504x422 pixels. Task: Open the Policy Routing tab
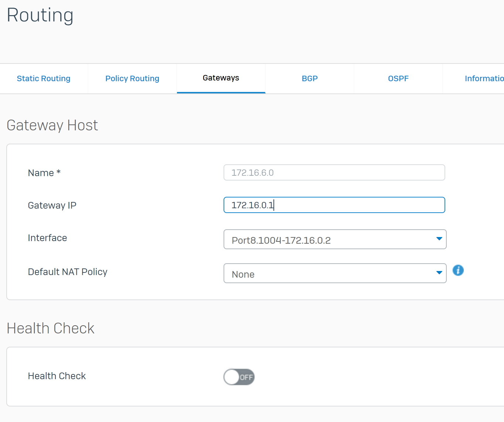[132, 79]
